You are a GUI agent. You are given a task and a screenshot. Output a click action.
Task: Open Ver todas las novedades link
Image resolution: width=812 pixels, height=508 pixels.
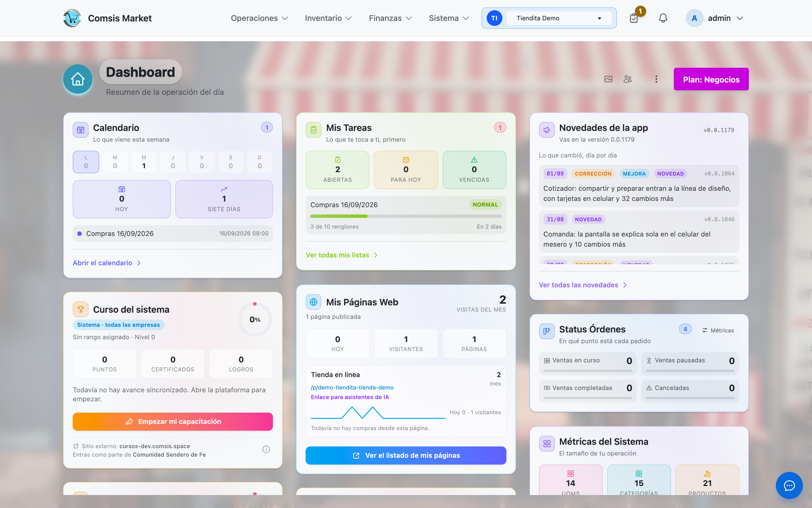click(583, 285)
